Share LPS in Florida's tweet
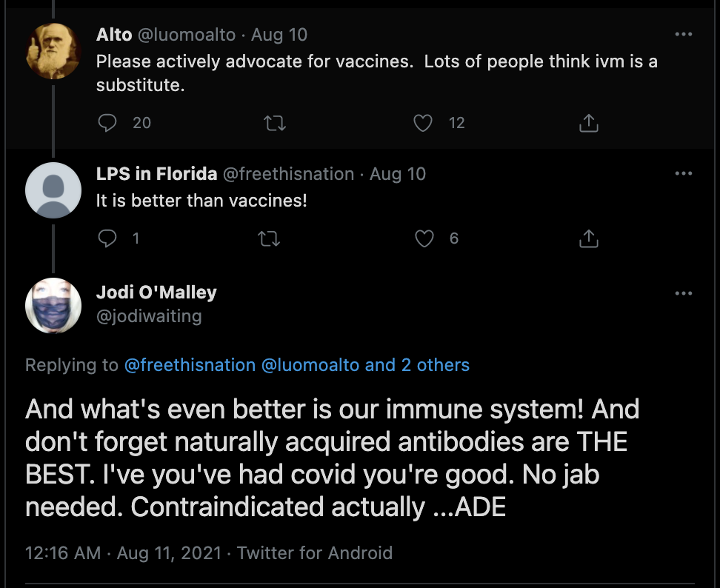This screenshot has height=588, width=720. [588, 238]
